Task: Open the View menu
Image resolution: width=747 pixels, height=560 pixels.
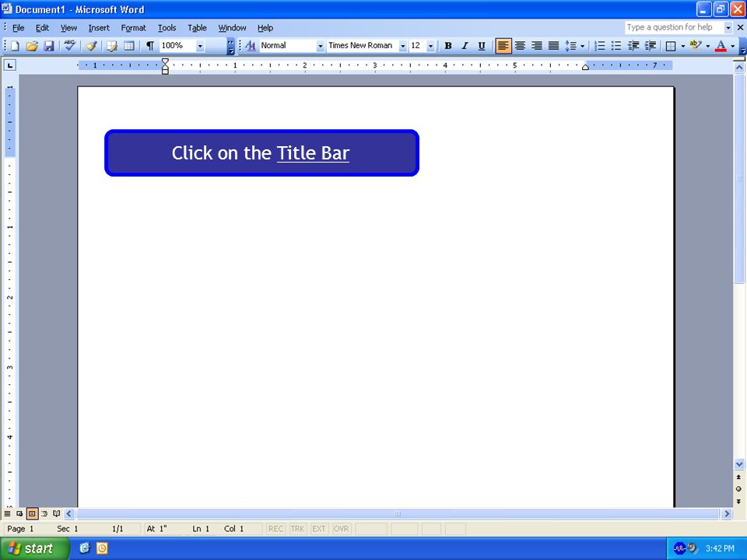Action: [68, 28]
